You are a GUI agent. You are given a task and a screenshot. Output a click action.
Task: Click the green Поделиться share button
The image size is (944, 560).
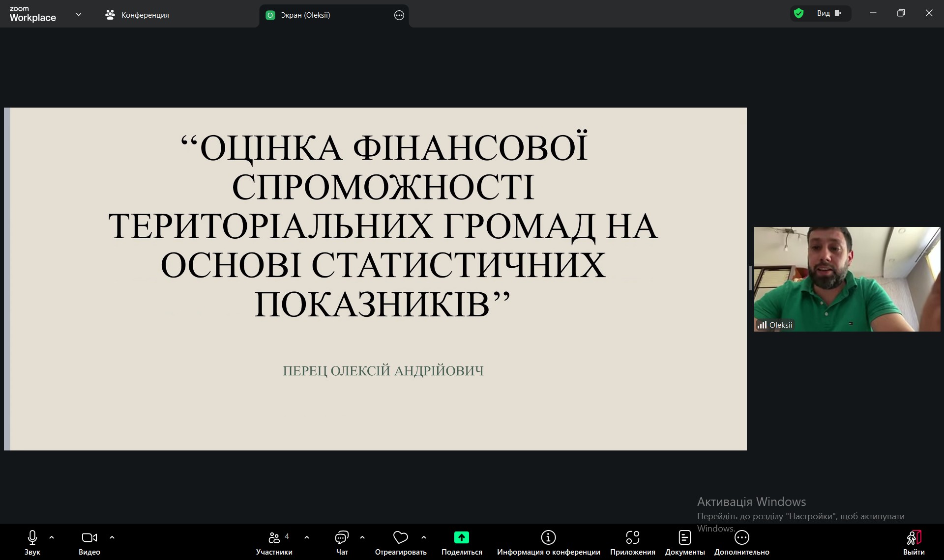[461, 538]
